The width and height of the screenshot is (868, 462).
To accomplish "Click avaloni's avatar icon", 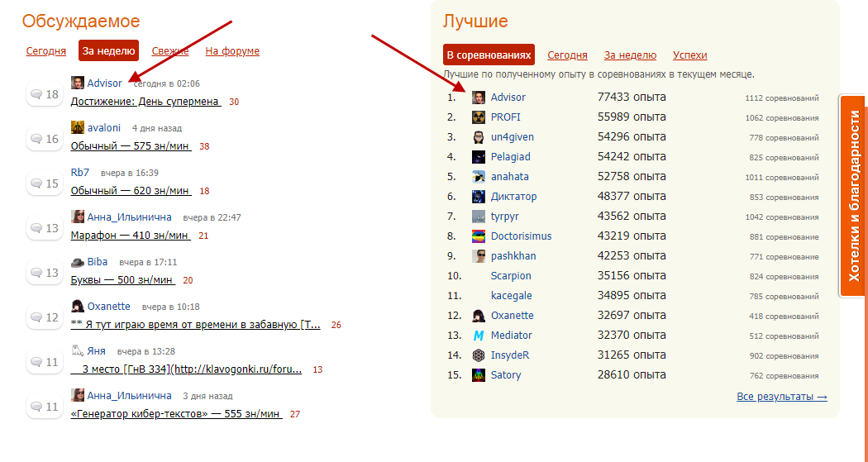I will click(x=78, y=127).
